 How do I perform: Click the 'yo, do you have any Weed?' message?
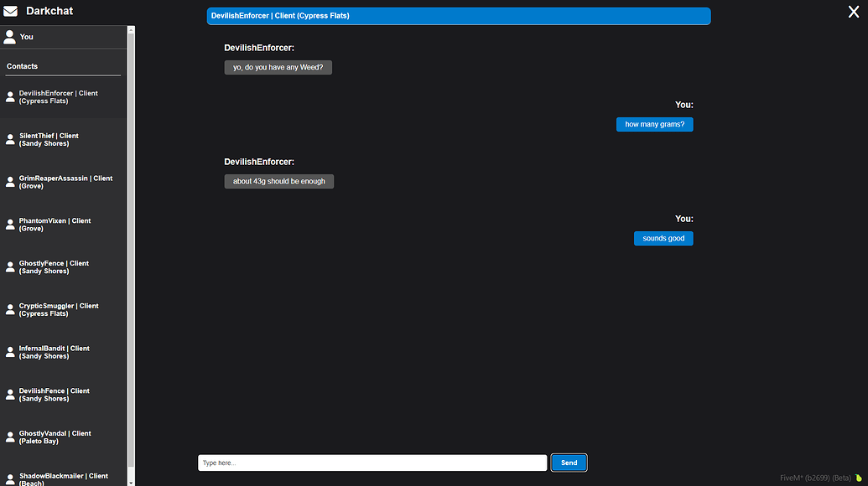point(278,68)
